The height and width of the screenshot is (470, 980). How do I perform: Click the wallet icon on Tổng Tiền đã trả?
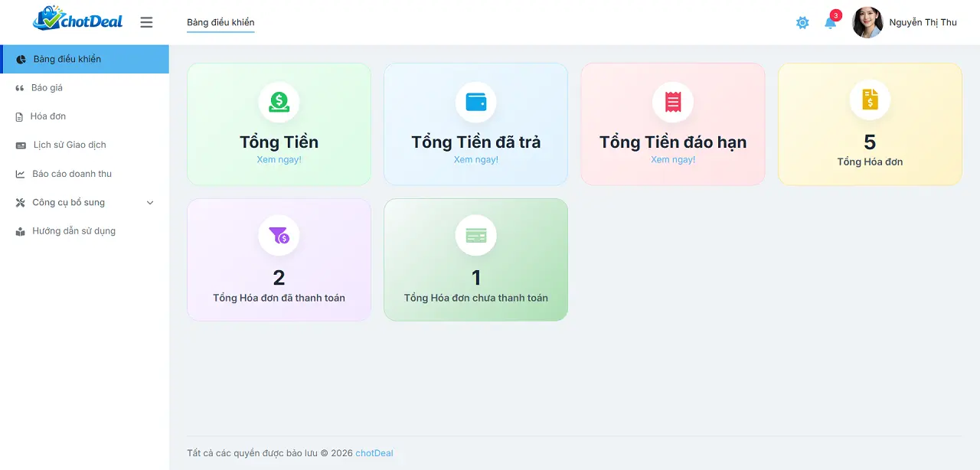[x=475, y=102]
